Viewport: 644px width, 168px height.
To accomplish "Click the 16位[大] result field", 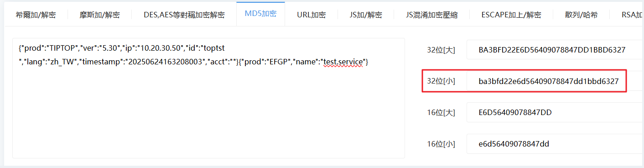I will click(x=555, y=112).
